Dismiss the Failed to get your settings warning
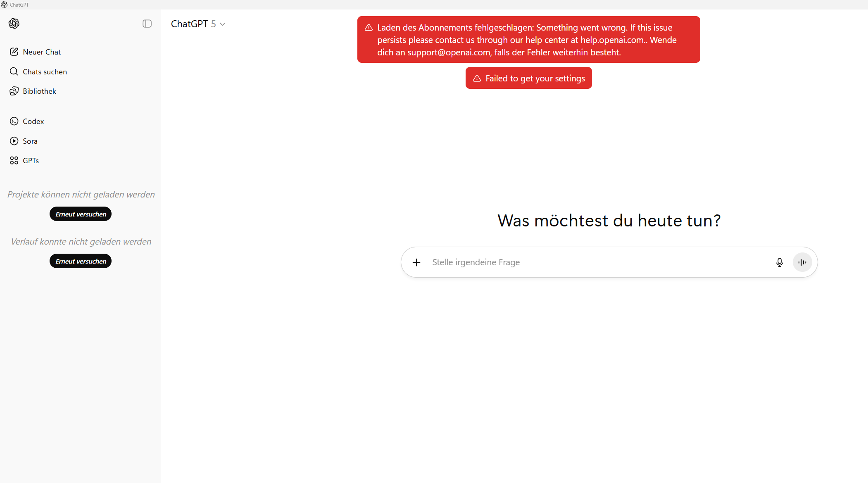868x483 pixels. pos(528,78)
